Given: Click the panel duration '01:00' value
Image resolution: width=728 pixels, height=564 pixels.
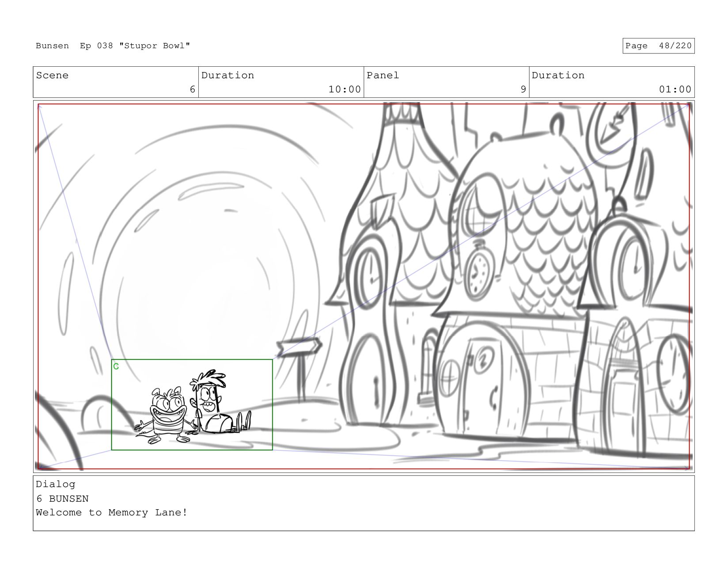Looking at the screenshot, I should (x=675, y=89).
